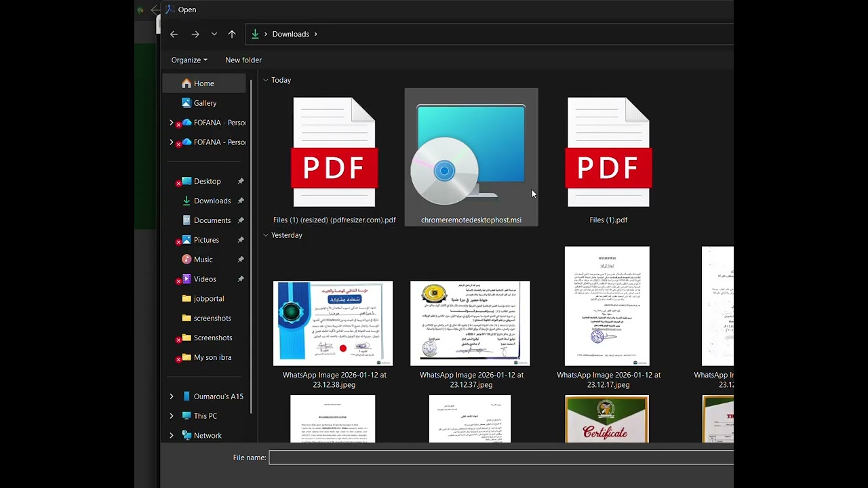This screenshot has height=488, width=868.
Task: Click the pin icon next to Documents
Action: tap(240, 220)
